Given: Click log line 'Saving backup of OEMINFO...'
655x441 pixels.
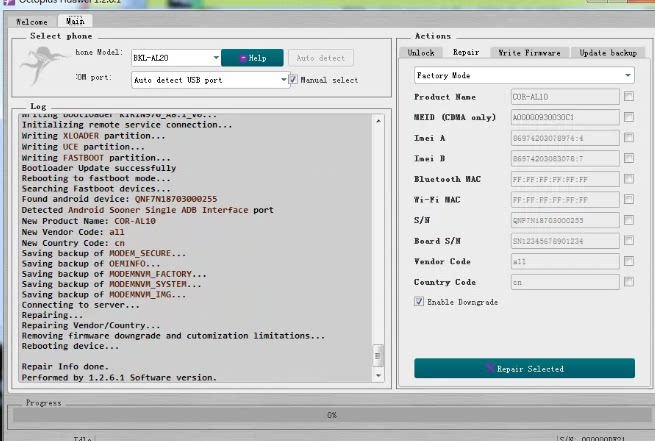Looking at the screenshot, I should [91, 264].
